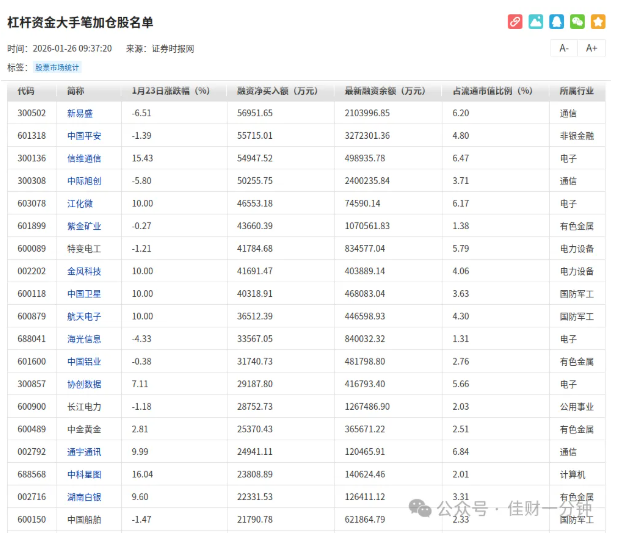Select industry cell 非银金融

tap(577, 136)
